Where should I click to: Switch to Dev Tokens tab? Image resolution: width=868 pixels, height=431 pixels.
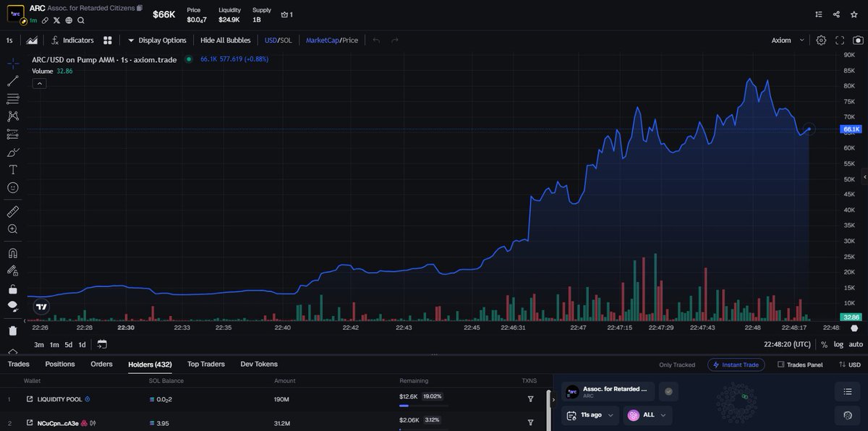[x=259, y=364]
